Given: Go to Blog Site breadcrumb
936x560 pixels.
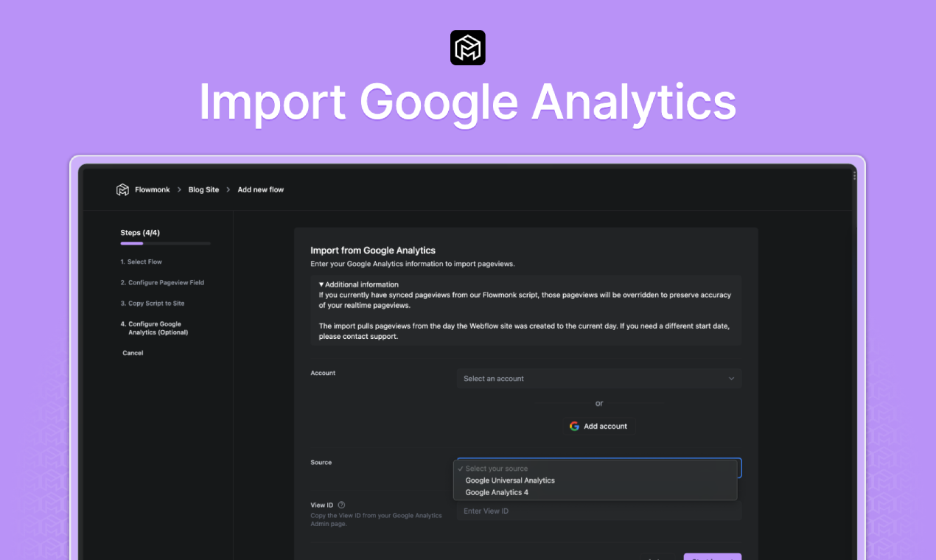Looking at the screenshot, I should tap(203, 190).
